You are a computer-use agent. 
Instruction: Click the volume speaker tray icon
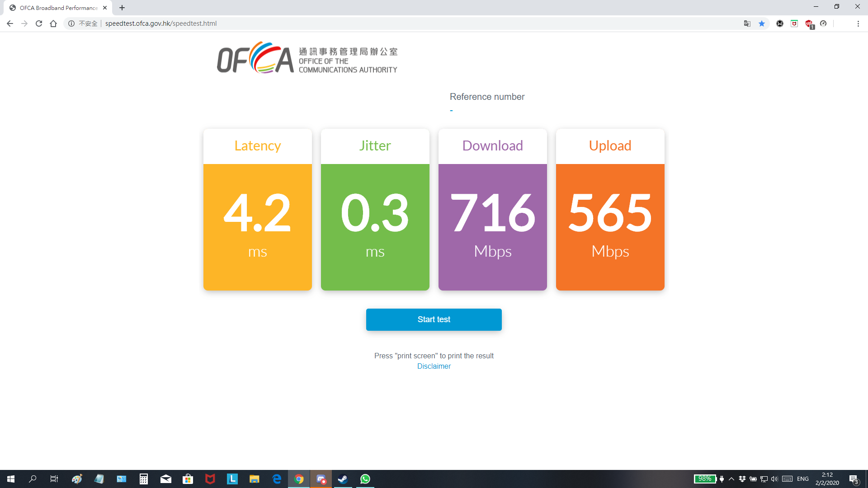(x=774, y=479)
